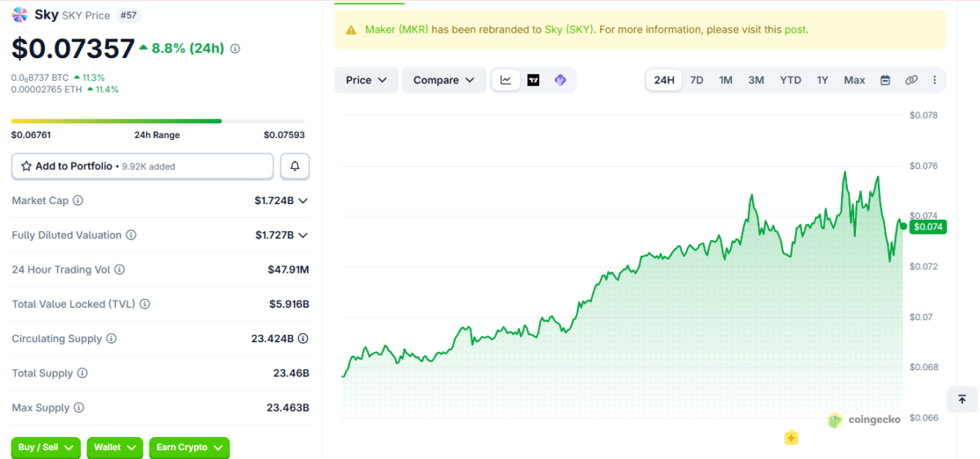Select the 1Y time range tab
The height and width of the screenshot is (459, 980).
click(x=822, y=80)
